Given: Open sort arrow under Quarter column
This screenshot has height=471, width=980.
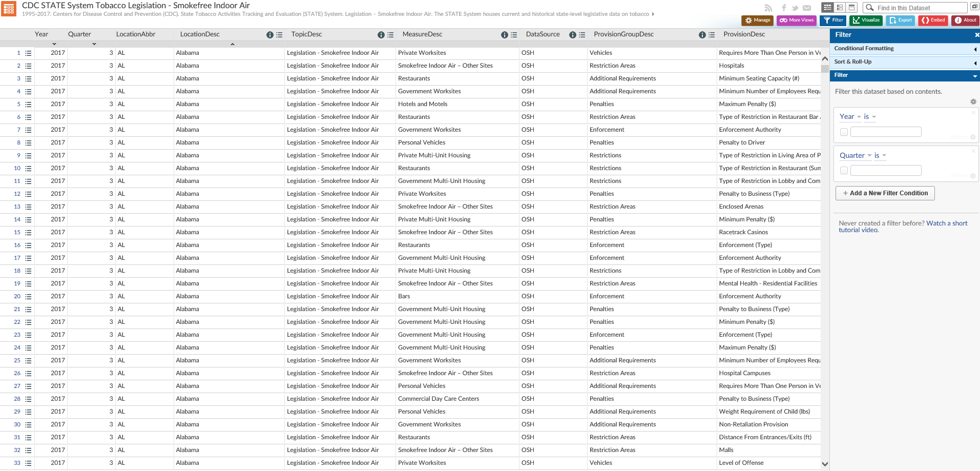Looking at the screenshot, I should (94, 44).
